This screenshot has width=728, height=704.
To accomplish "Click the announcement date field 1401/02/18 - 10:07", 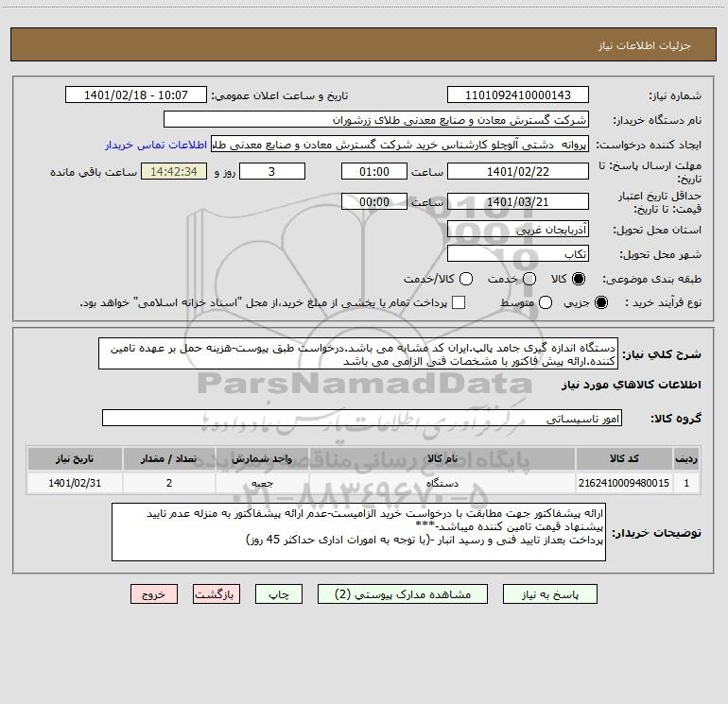I will tap(136, 95).
